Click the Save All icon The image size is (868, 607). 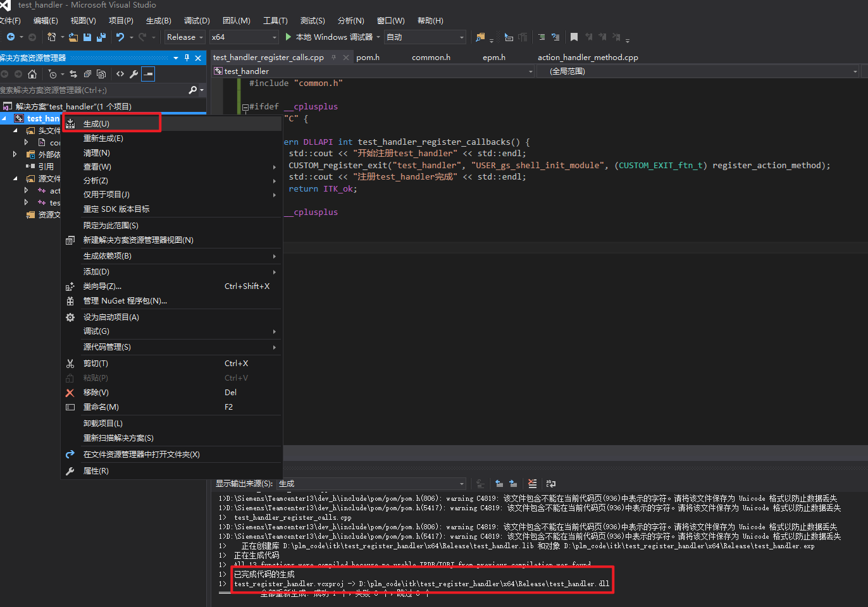(101, 37)
